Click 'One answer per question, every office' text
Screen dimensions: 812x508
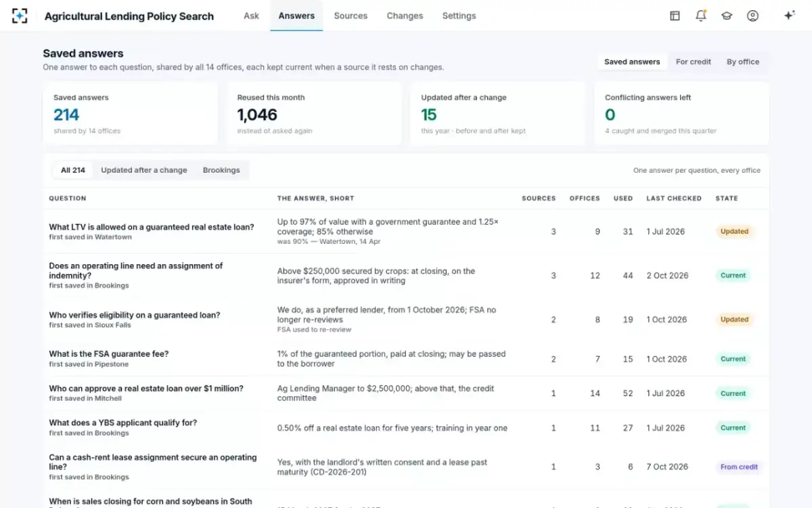(x=697, y=171)
